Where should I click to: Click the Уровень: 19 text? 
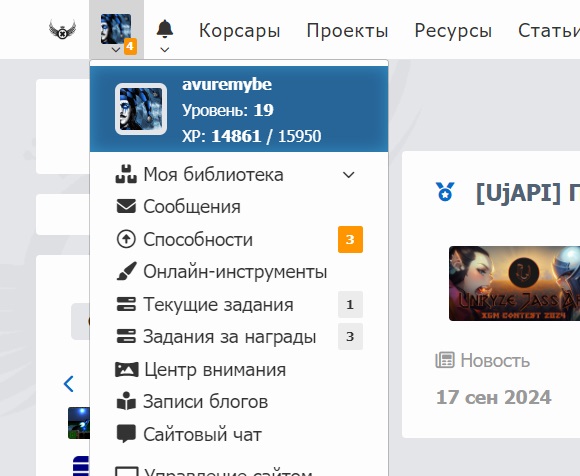click(x=228, y=110)
